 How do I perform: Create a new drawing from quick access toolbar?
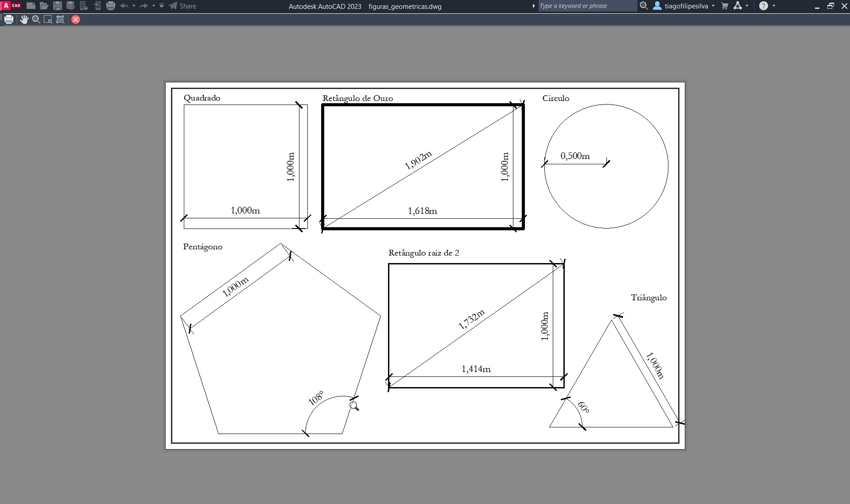(x=31, y=6)
